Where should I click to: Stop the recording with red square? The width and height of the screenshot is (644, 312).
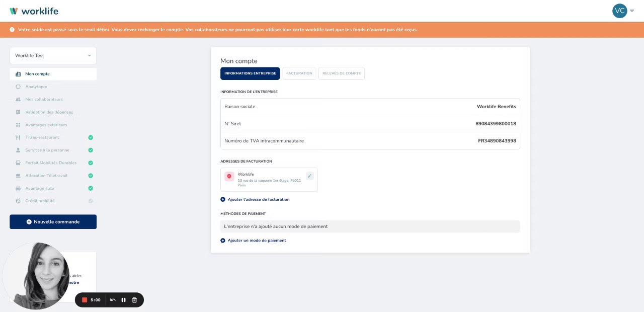[85, 300]
